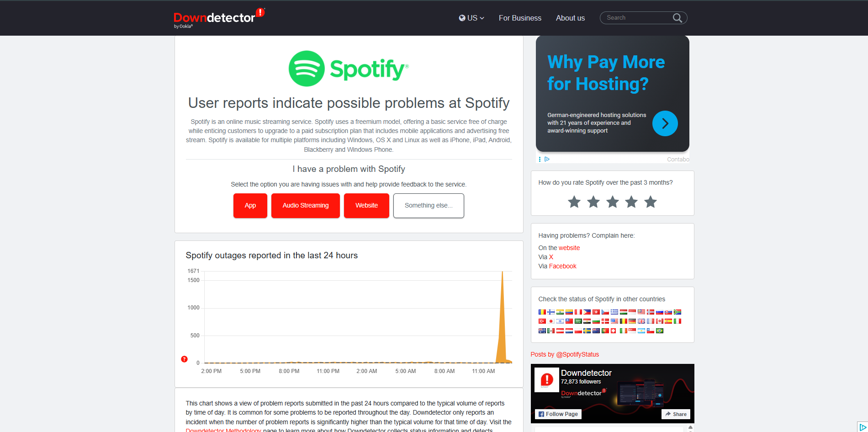Image resolution: width=868 pixels, height=432 pixels.
Task: Select the Germany flag
Action: pyautogui.click(x=632, y=321)
